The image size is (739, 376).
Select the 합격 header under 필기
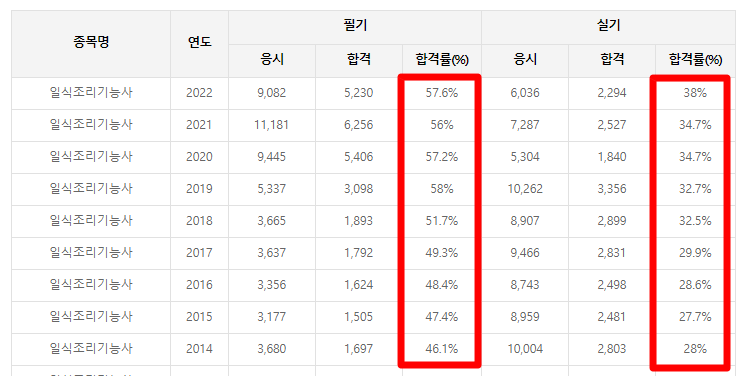pyautogui.click(x=359, y=59)
